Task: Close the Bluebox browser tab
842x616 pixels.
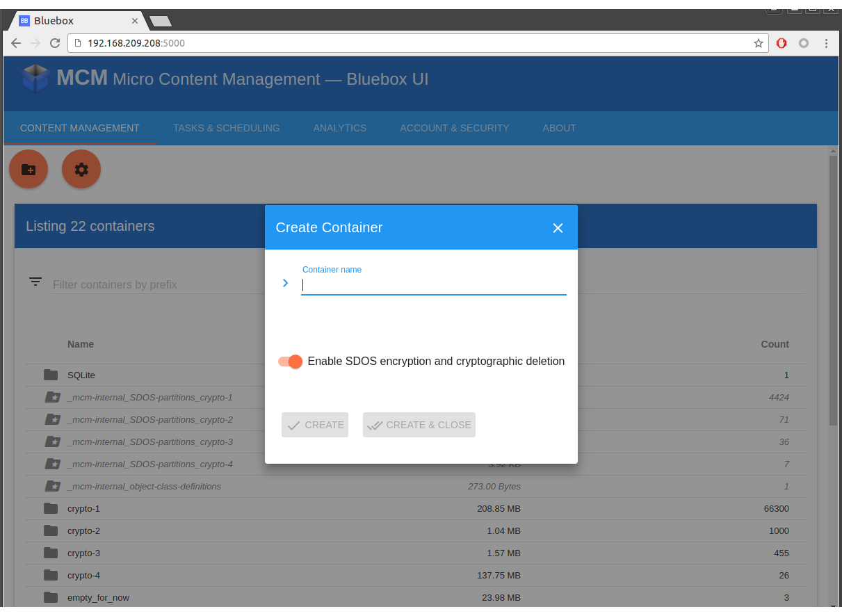Action: 135,21
